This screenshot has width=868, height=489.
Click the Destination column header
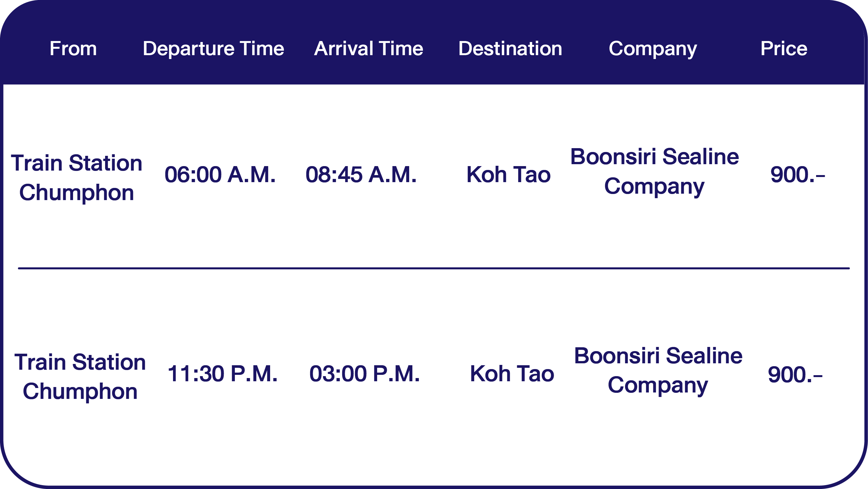[510, 48]
